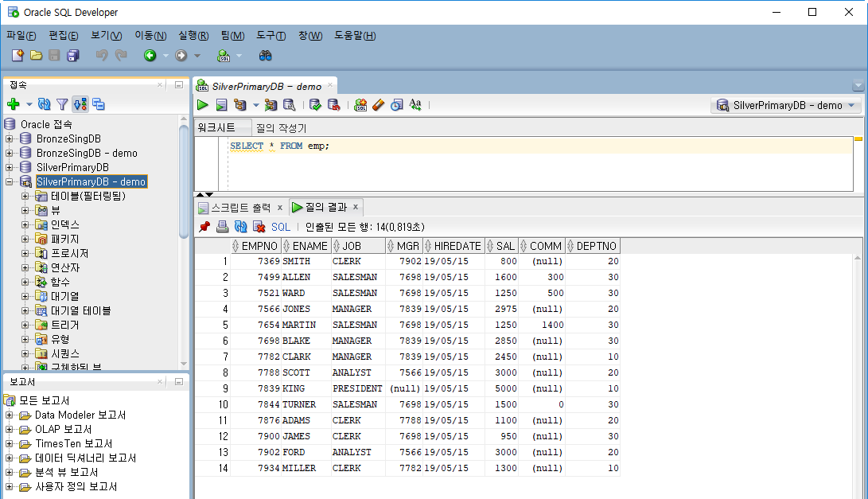Click the green plus New Connection icon

(14, 104)
